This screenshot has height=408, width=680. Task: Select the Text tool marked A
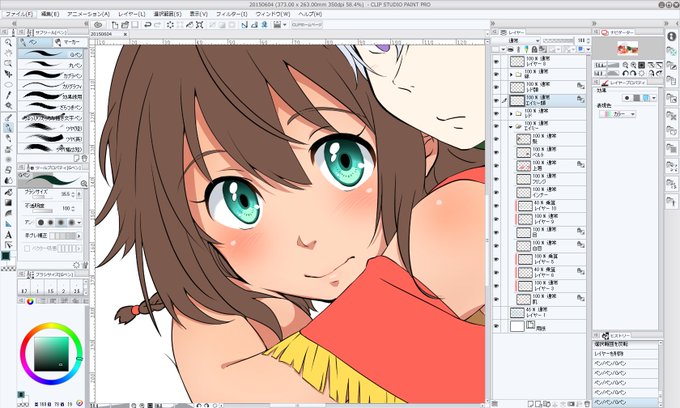(x=8, y=235)
